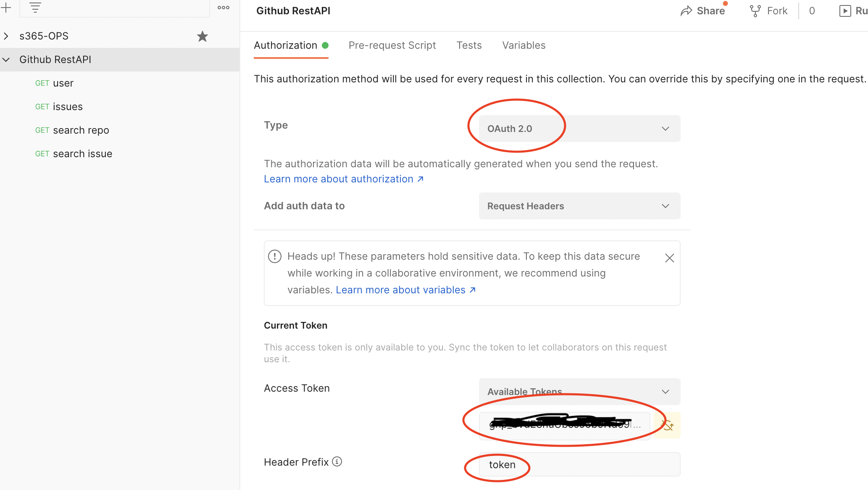The height and width of the screenshot is (490, 868).
Task: Open Learn more about variables link
Action: (406, 290)
